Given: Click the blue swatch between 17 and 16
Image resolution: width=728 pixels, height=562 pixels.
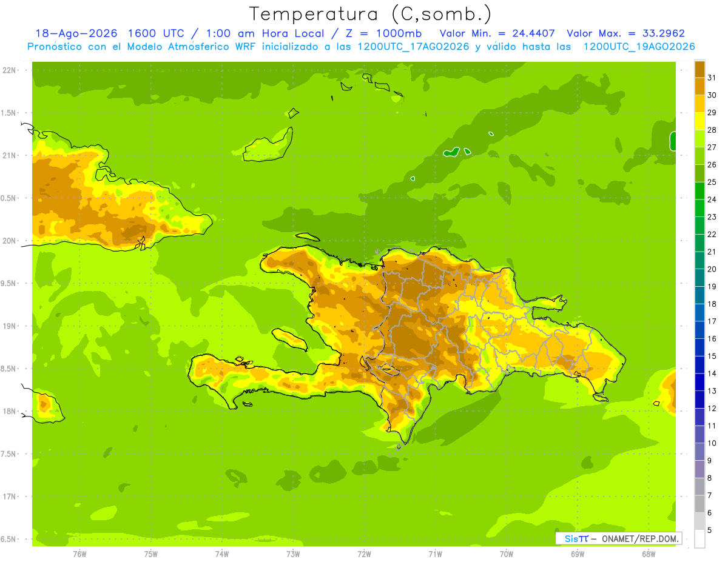Looking at the screenshot, I should [699, 330].
